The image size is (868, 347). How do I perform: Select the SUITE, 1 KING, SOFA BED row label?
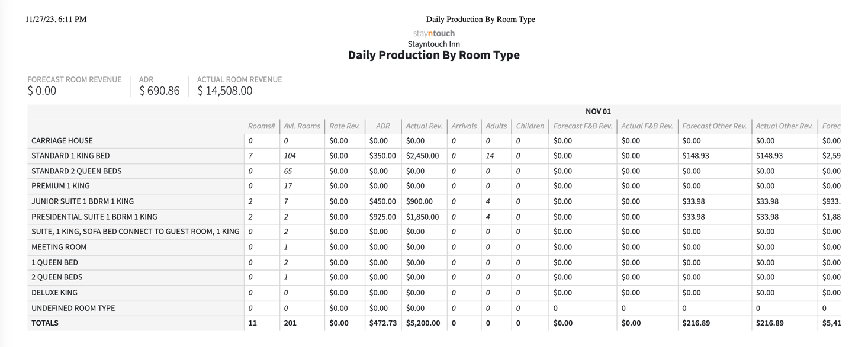pos(136,232)
